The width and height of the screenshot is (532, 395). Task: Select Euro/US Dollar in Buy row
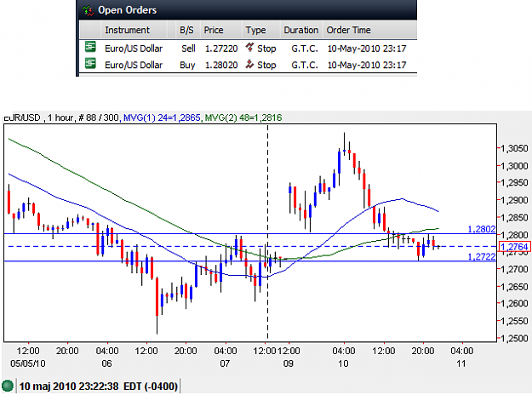coord(134,66)
